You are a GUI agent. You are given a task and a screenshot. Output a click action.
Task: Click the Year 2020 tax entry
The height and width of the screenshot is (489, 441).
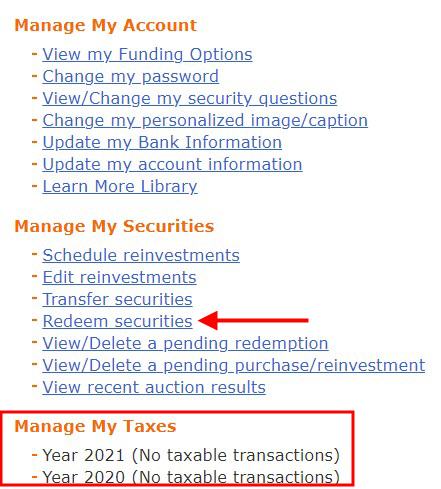pos(191,477)
